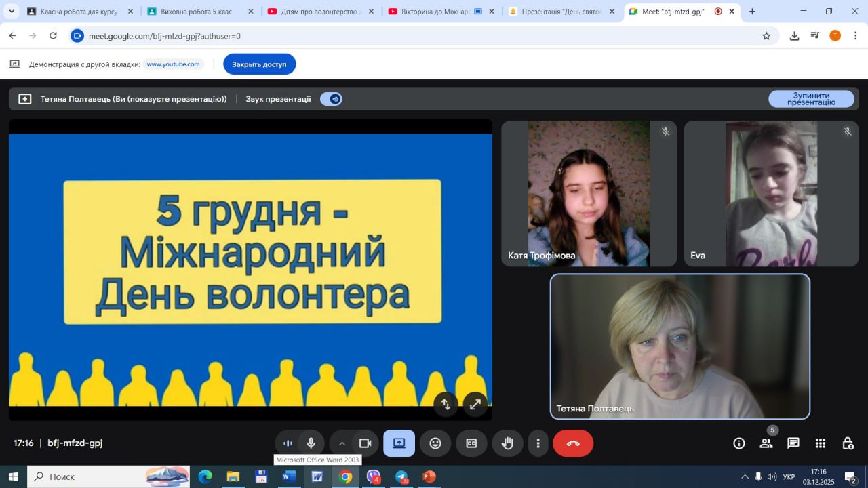Open the activities grid icon

(821, 443)
